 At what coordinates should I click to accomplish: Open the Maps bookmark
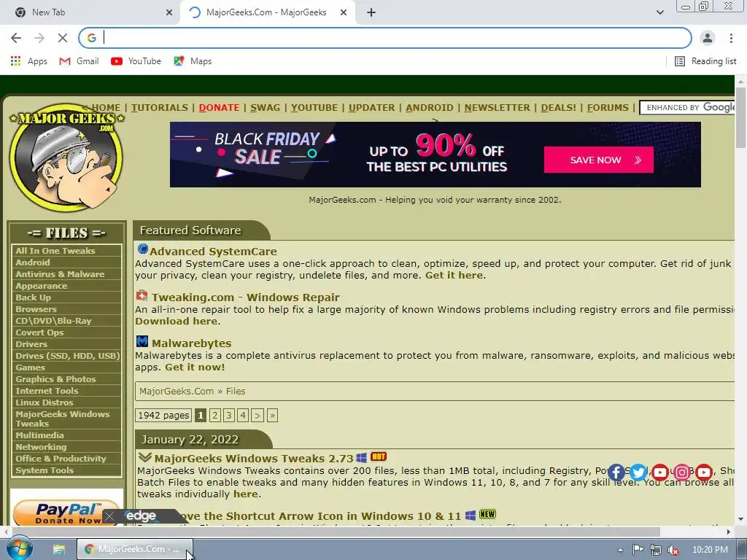(x=193, y=61)
